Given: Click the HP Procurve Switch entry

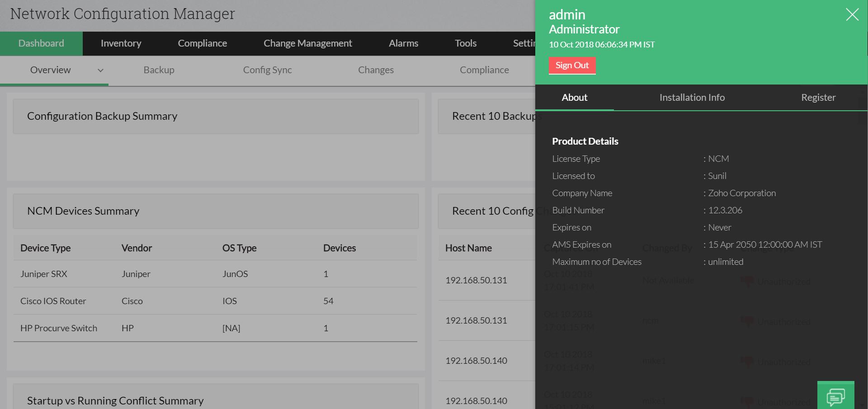Looking at the screenshot, I should (x=58, y=328).
